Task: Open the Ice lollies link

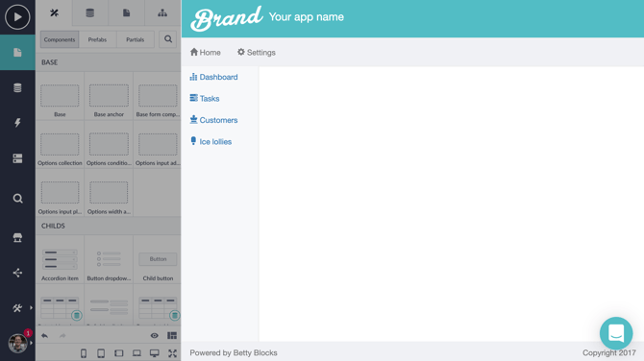Action: click(211, 141)
